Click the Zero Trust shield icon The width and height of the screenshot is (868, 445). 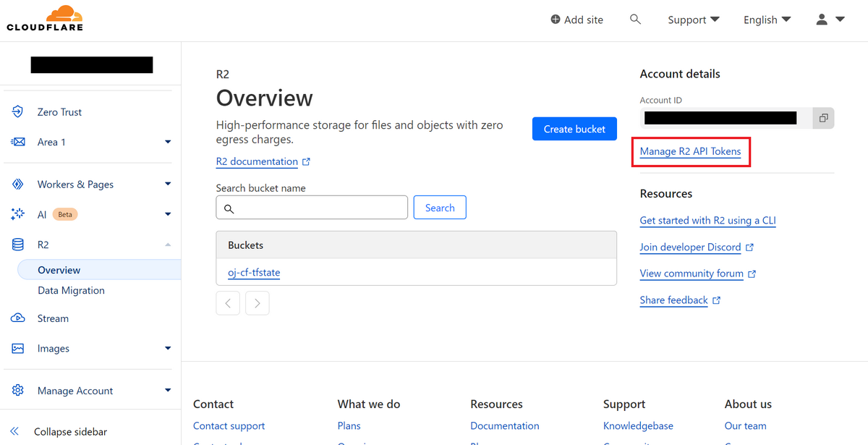(18, 112)
